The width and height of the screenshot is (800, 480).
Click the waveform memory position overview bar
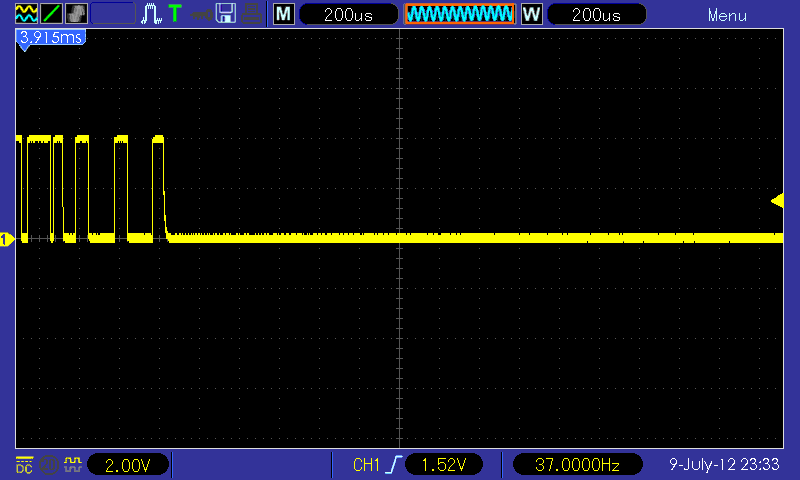pyautogui.click(x=460, y=14)
